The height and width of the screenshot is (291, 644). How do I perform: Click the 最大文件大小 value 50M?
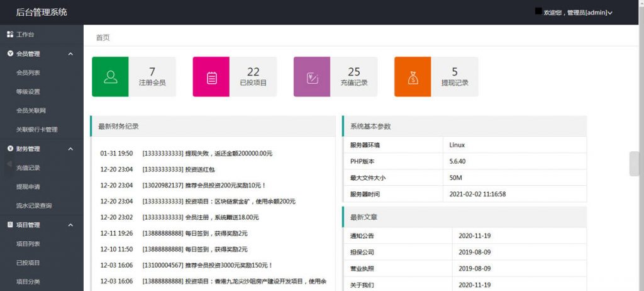pos(456,178)
